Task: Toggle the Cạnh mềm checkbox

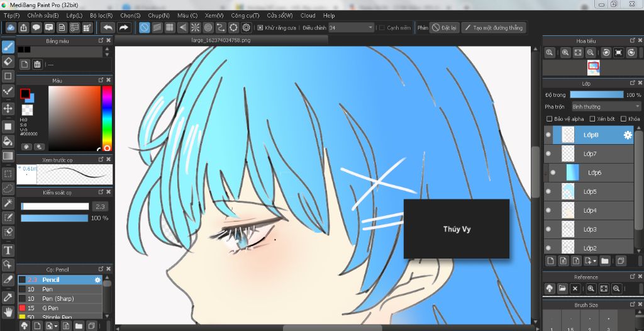Action: tap(382, 28)
